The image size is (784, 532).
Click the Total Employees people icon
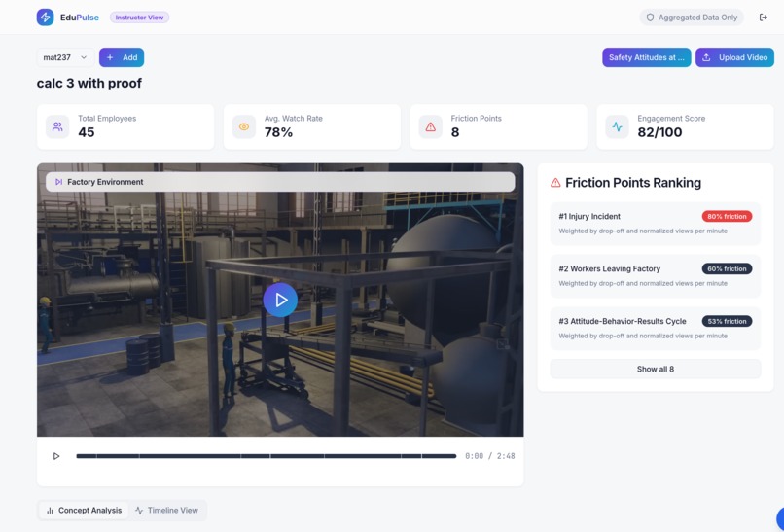pyautogui.click(x=57, y=127)
